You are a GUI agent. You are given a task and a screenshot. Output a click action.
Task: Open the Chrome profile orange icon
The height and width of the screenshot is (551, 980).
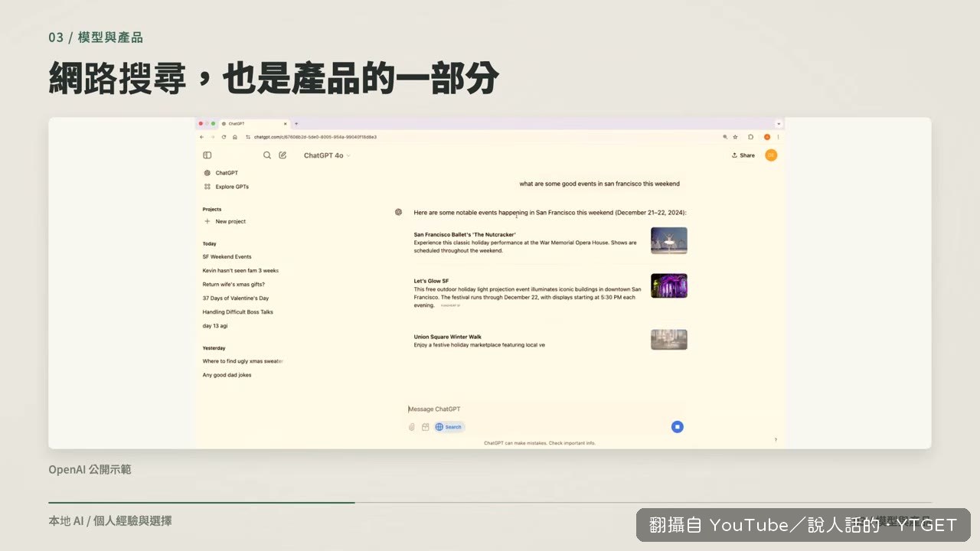pos(767,137)
